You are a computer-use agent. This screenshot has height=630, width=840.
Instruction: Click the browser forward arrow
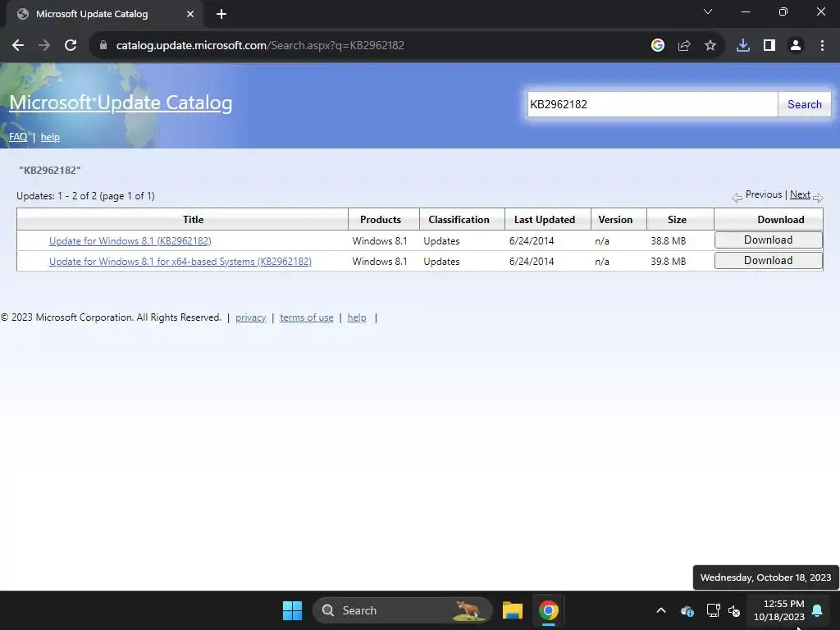pos(44,46)
